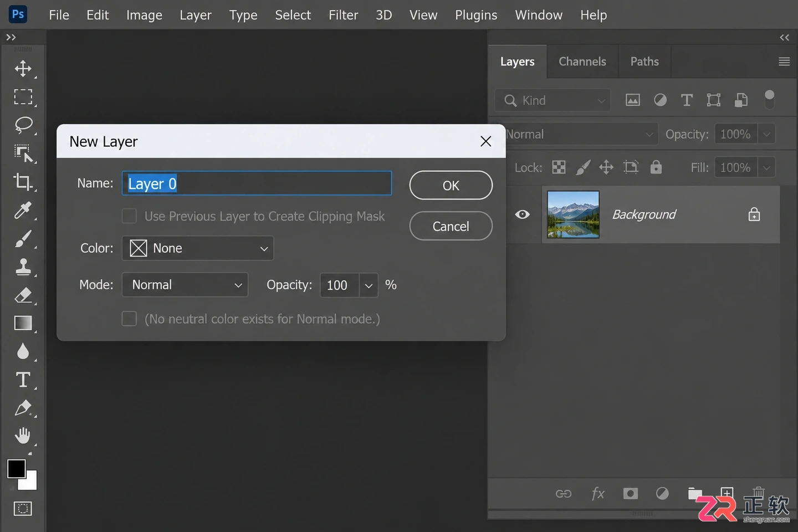798x532 pixels.
Task: Select the Clone Stamp tool
Action: (x=23, y=267)
